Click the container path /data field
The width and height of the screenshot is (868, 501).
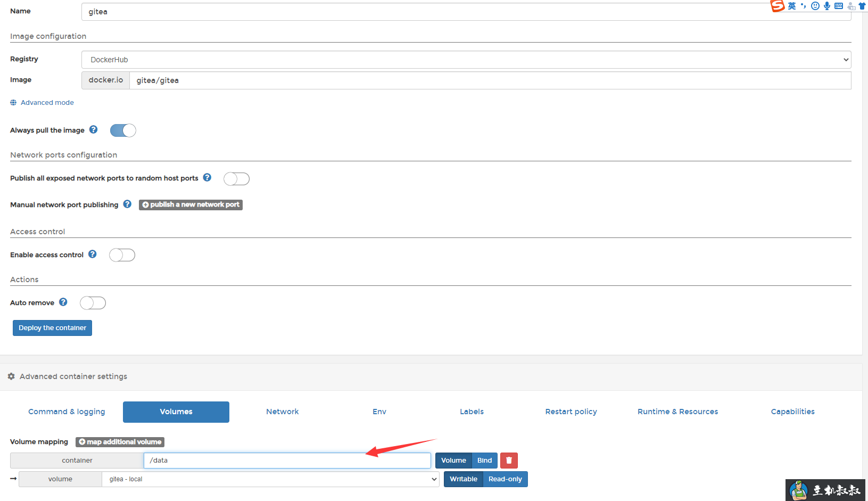click(x=287, y=461)
